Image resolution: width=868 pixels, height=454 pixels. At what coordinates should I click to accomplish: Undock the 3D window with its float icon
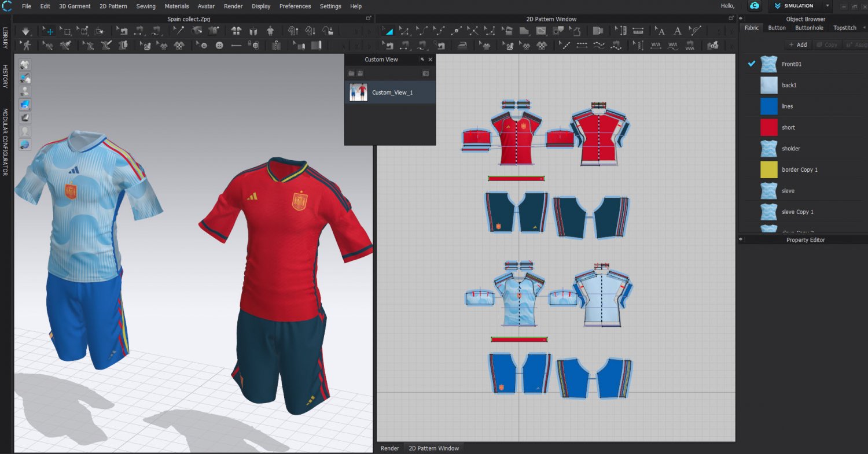click(x=369, y=19)
